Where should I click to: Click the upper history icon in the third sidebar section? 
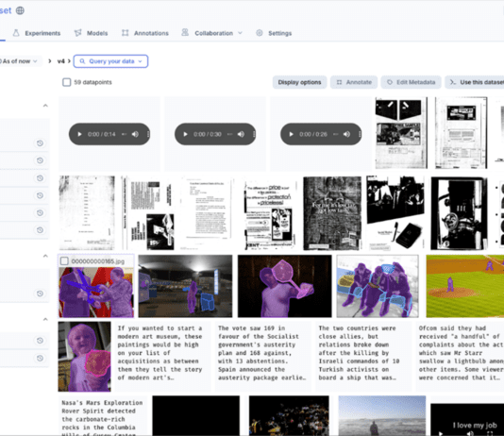click(x=40, y=341)
